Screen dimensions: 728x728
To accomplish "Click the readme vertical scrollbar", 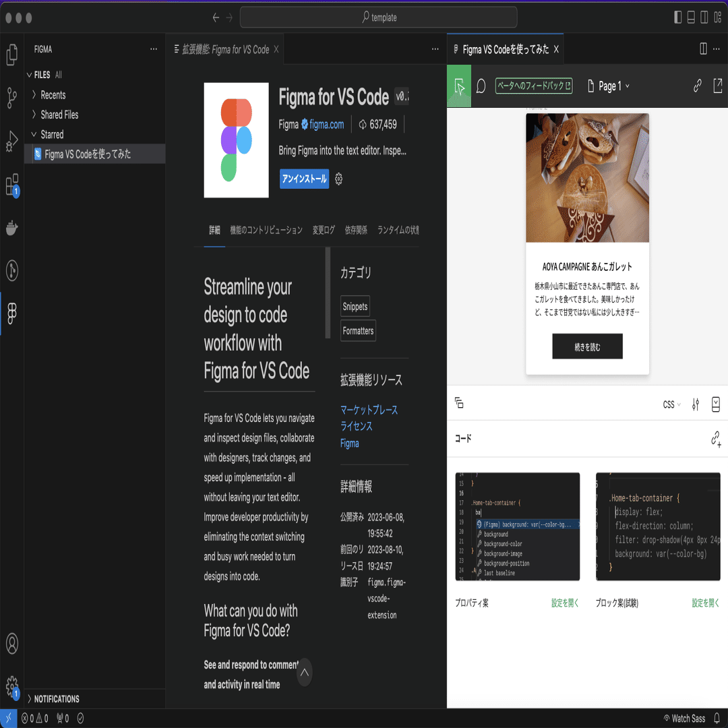I will pos(328,293).
